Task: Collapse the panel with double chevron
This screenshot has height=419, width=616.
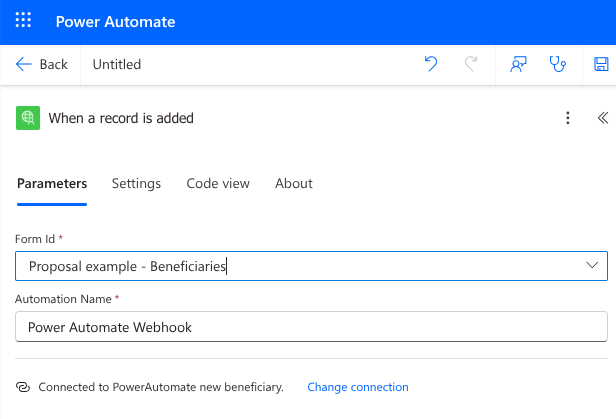Action: pos(603,118)
